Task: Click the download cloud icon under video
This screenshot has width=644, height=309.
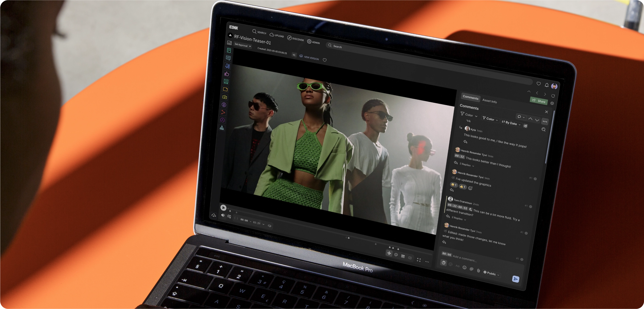Action: click(214, 215)
